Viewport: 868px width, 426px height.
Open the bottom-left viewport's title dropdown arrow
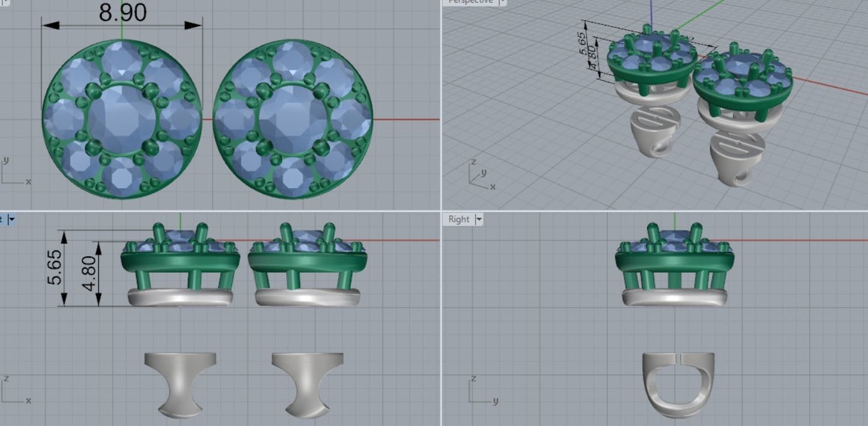[x=10, y=220]
